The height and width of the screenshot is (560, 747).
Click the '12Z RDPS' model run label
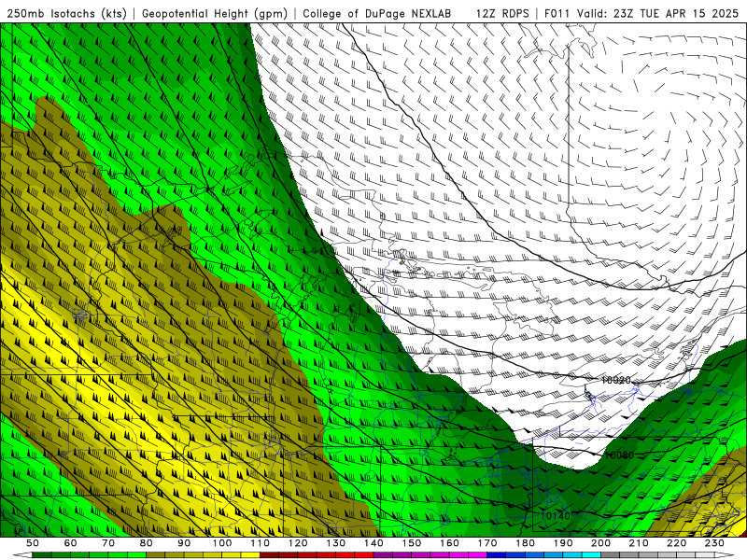click(x=502, y=14)
